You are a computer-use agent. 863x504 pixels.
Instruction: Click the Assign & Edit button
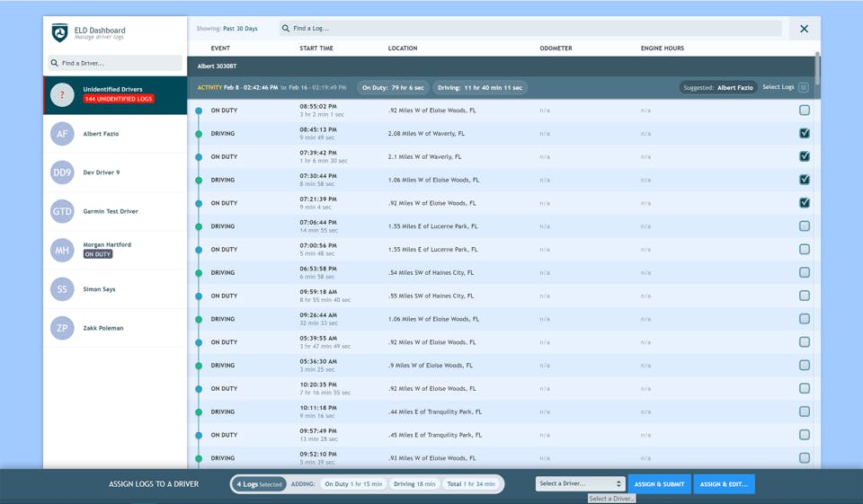(x=723, y=484)
